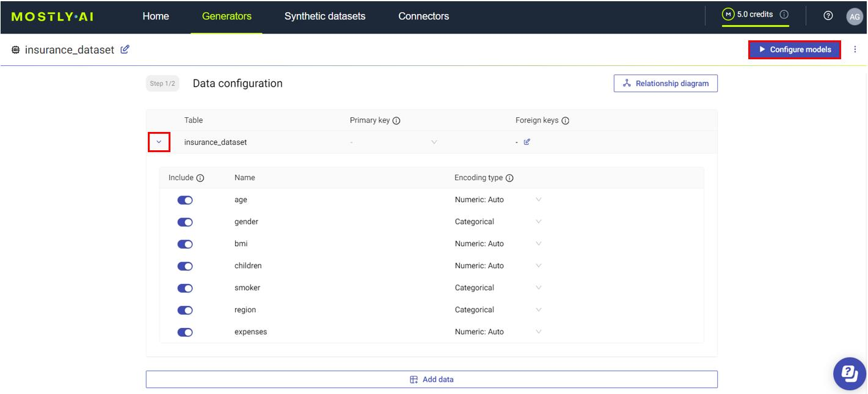Edit foreign keys with pencil icon

[527, 142]
